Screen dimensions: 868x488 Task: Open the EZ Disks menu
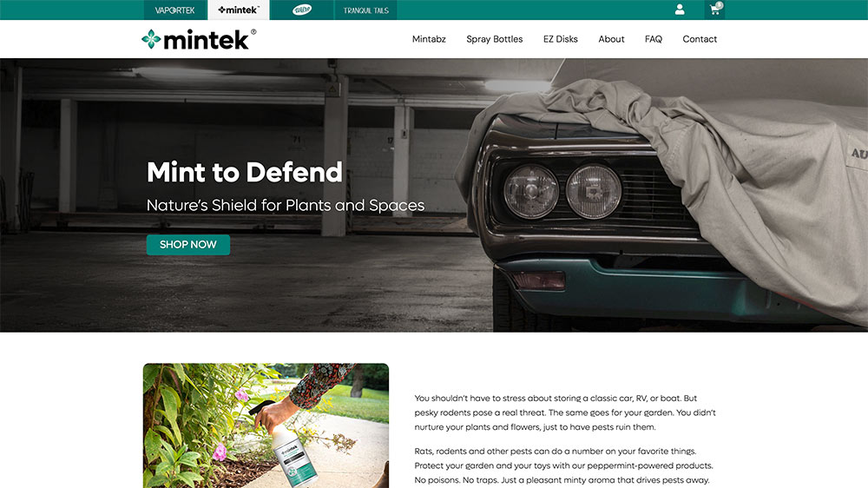coord(560,39)
